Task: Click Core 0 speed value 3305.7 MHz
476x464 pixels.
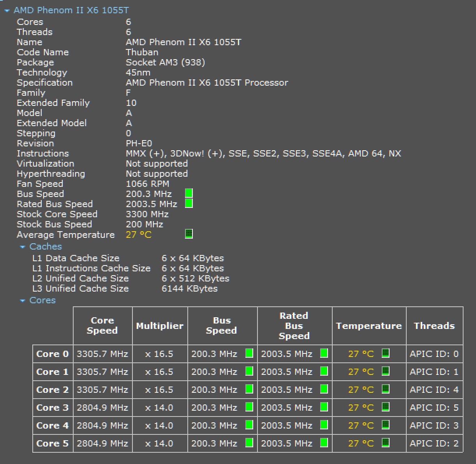Action: (x=102, y=354)
